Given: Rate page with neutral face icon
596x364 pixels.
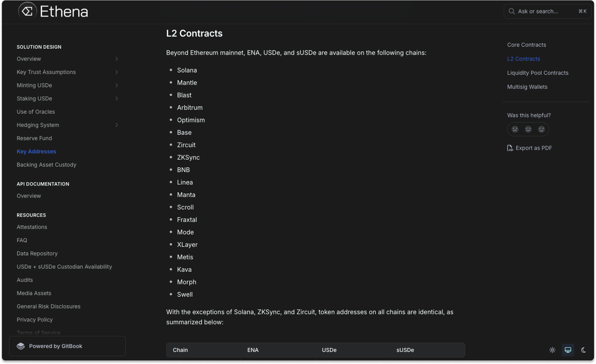Looking at the screenshot, I should tap(528, 129).
